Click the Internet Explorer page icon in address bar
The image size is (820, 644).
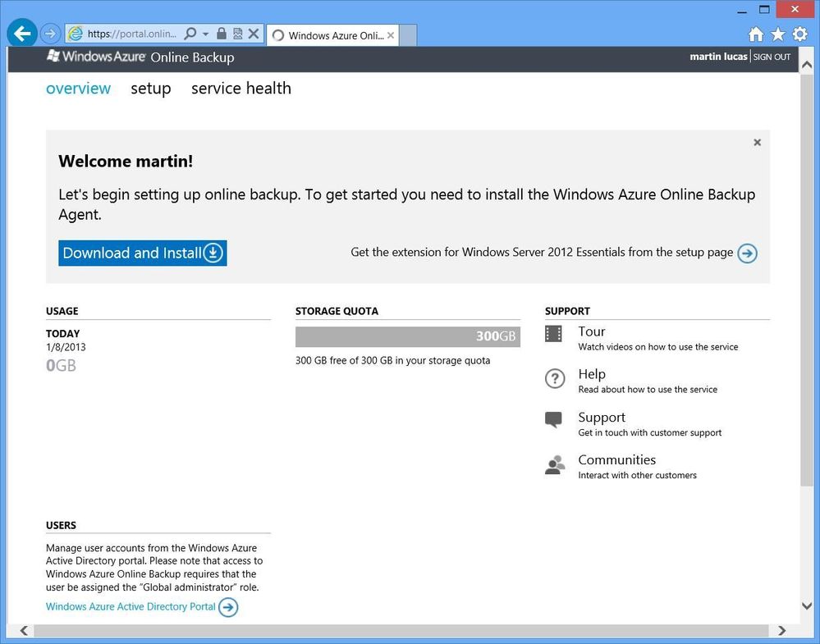point(76,34)
